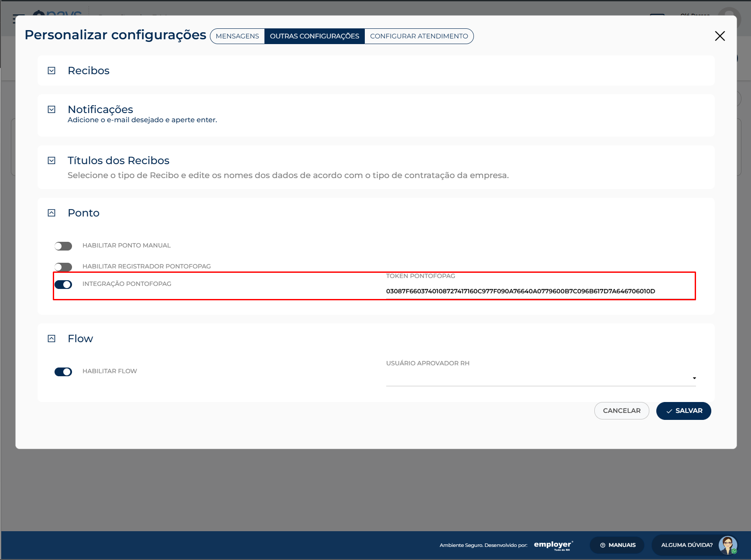Viewport: 751px width, 560px height.
Task: Click the Manuais question-mark icon
Action: pos(603,545)
